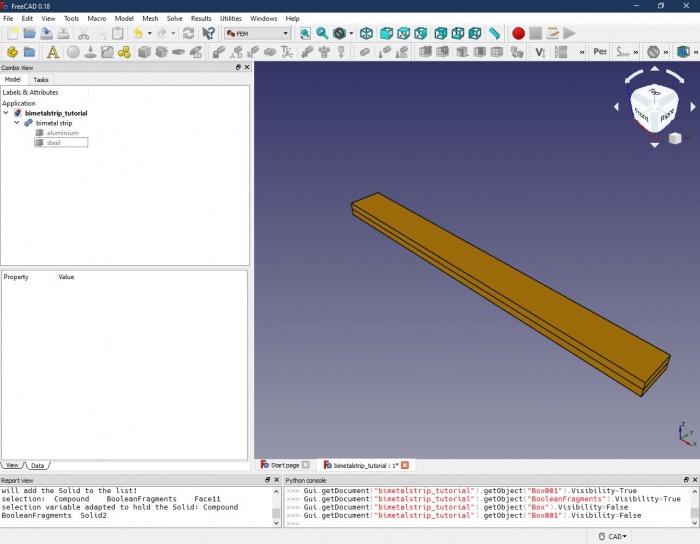Open the Utilities menu
700x544 pixels.
click(x=230, y=18)
